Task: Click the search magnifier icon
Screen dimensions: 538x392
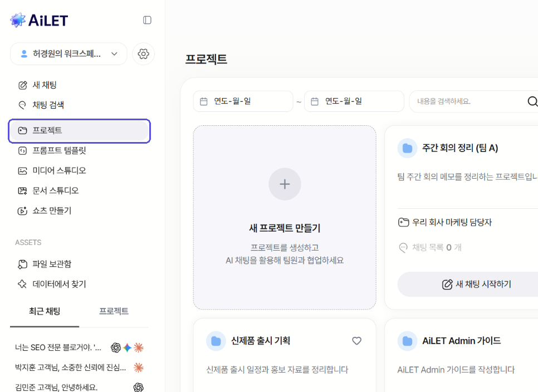Action: [x=532, y=101]
